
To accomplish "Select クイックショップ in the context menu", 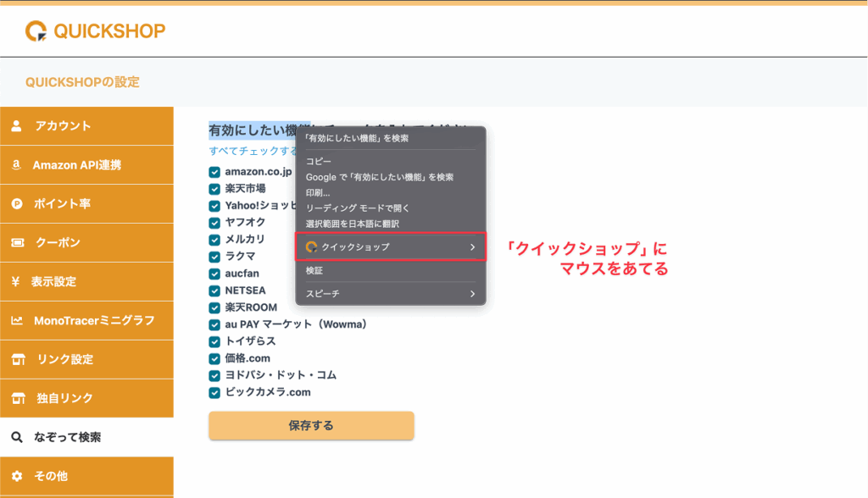I will [x=391, y=246].
